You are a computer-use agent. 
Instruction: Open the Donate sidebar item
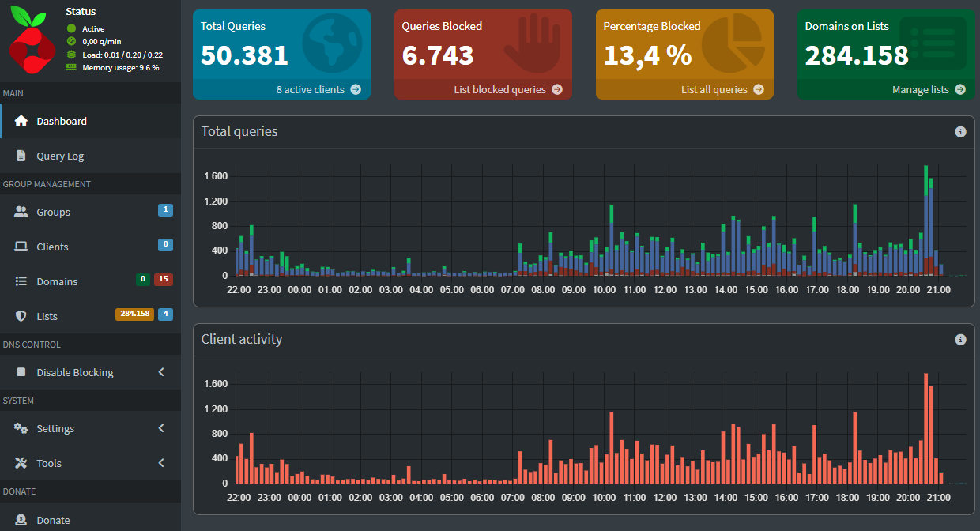tap(53, 520)
